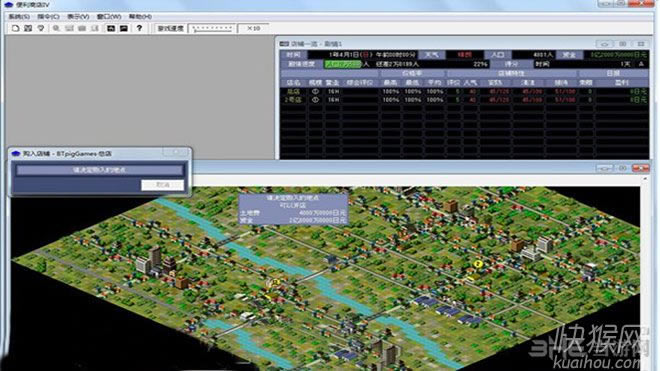Click the yellow question marker on the map
This screenshot has height=371, width=660.
pyautogui.click(x=477, y=264)
